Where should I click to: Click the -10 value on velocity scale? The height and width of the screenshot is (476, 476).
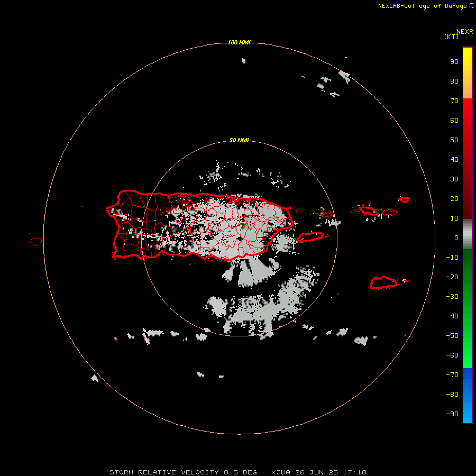pyautogui.click(x=452, y=258)
